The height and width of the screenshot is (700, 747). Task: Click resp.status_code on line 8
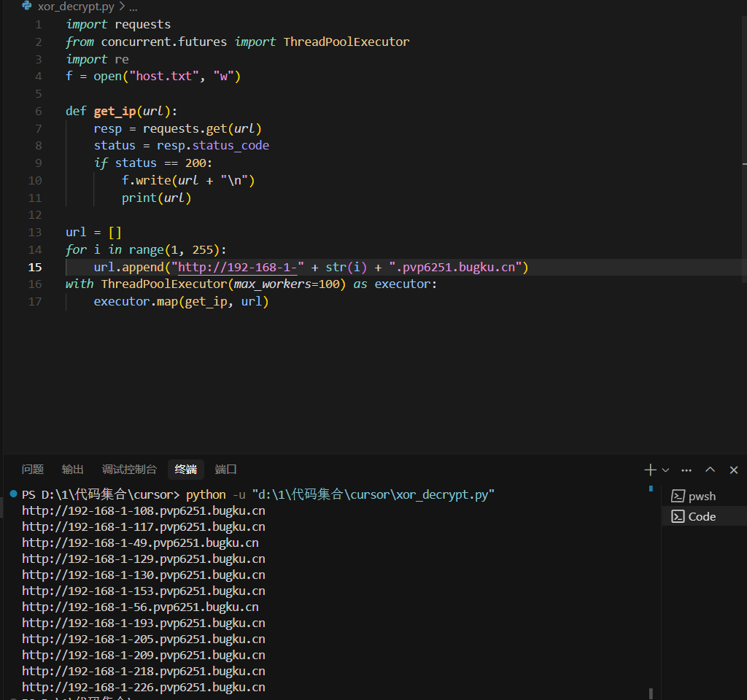pos(212,146)
